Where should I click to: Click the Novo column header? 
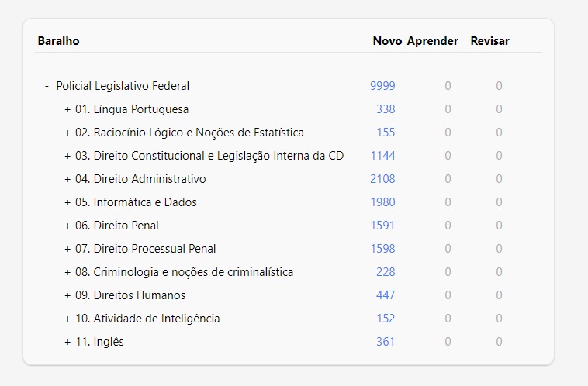coord(387,41)
